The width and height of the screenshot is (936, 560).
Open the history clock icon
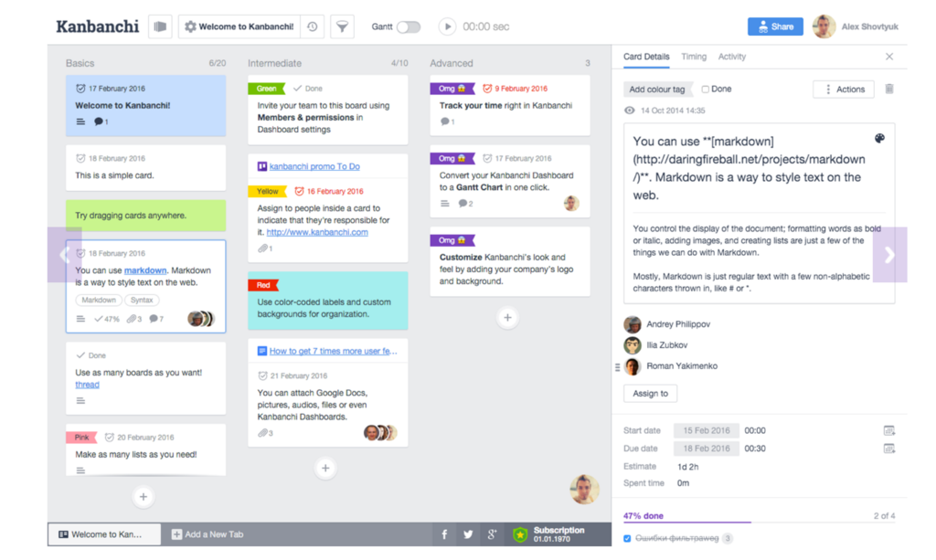(313, 26)
